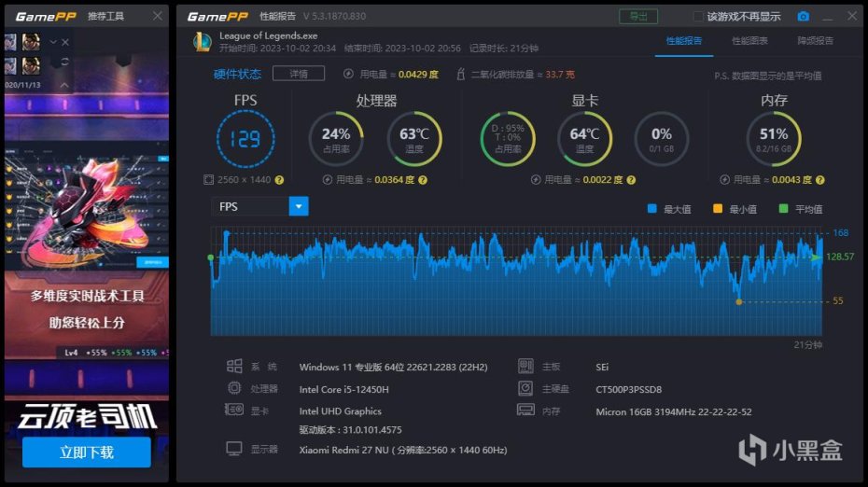Screen dimensions: 868x487
Task: Click the CPU power icon under 处理器
Action: 328,180
